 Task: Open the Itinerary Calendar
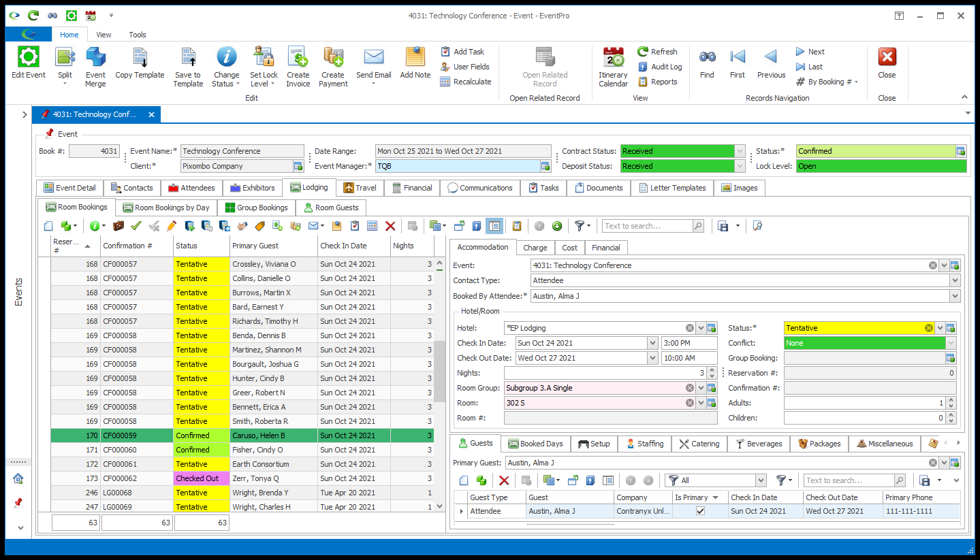(613, 67)
